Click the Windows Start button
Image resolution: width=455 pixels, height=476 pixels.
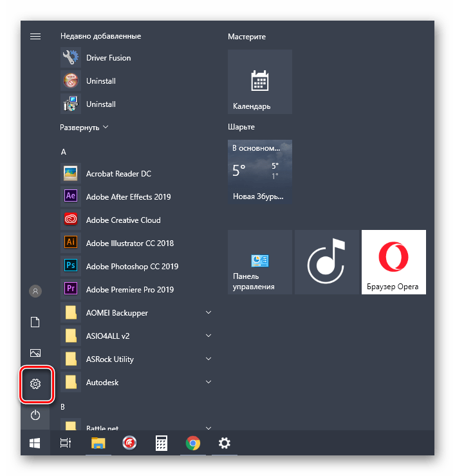coord(35,443)
